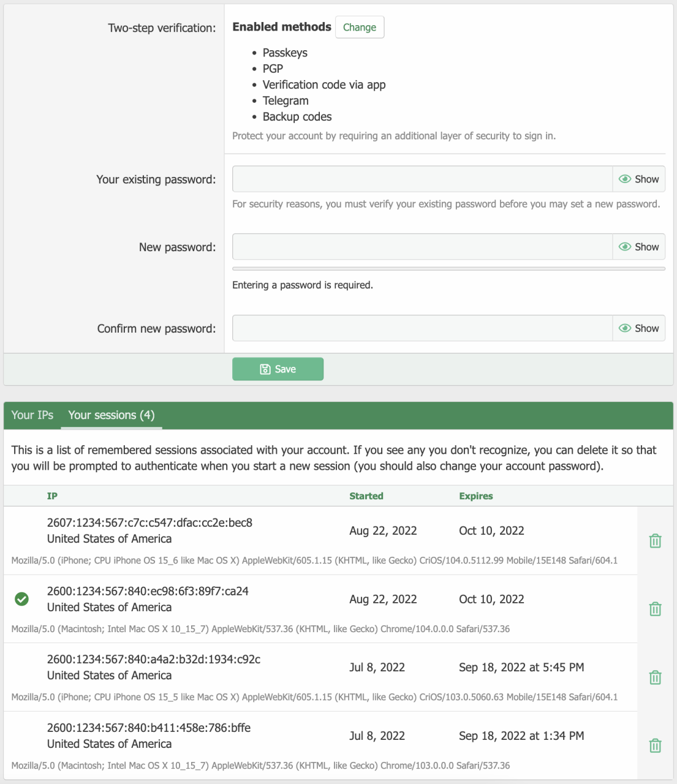Click the Enabled methods heading

click(x=282, y=27)
